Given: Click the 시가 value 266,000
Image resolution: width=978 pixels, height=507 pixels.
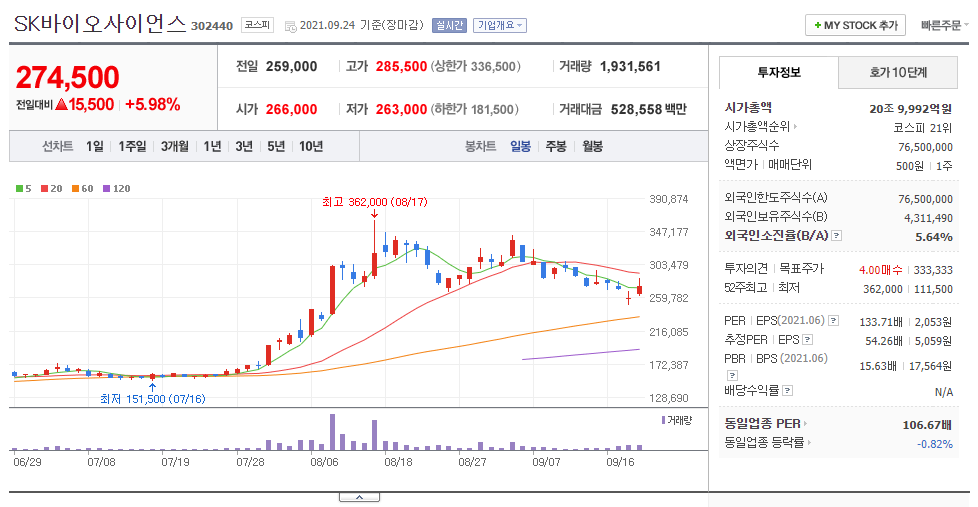Looking at the screenshot, I should coord(291,109).
